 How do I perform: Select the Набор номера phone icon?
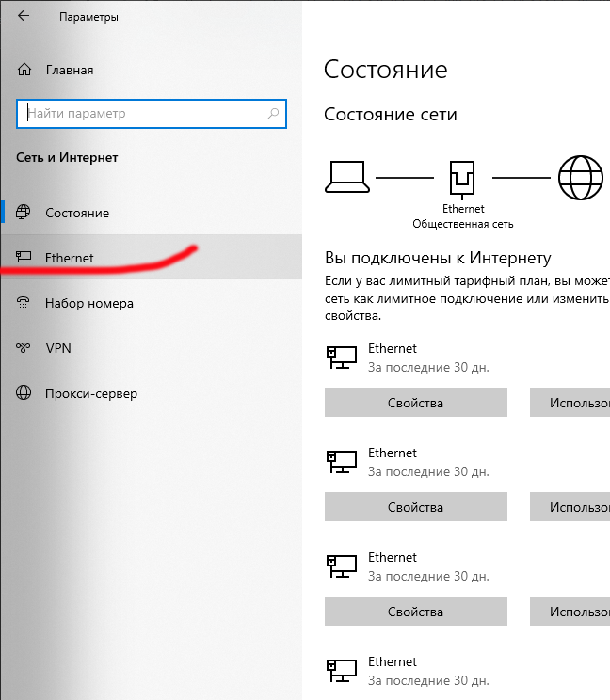click(24, 303)
